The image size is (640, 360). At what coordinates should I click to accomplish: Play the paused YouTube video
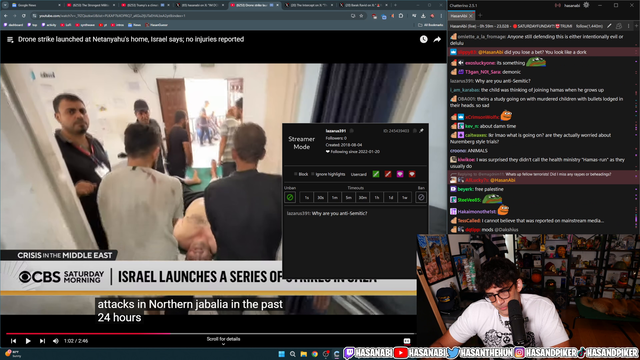pos(28,341)
